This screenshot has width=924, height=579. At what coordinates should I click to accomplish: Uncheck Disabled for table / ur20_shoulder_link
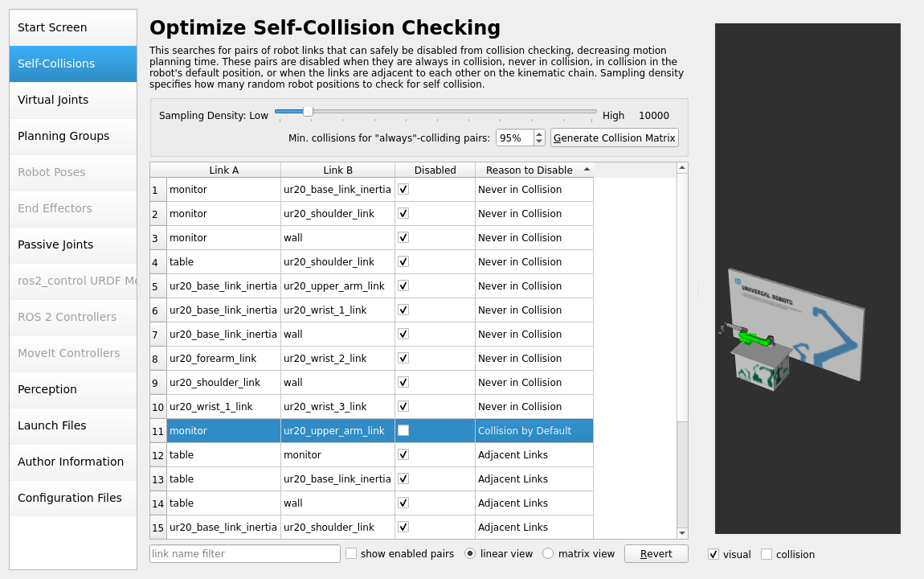(403, 262)
